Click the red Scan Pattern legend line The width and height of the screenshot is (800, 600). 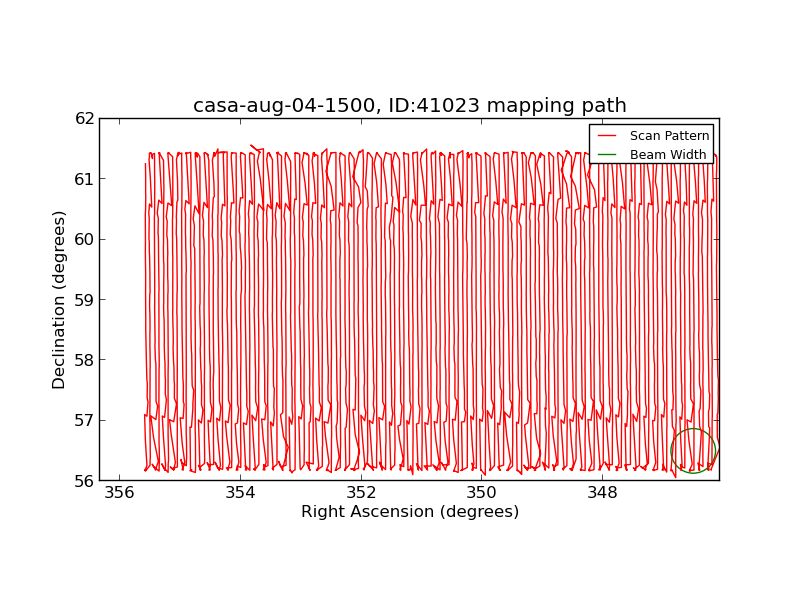coord(607,136)
